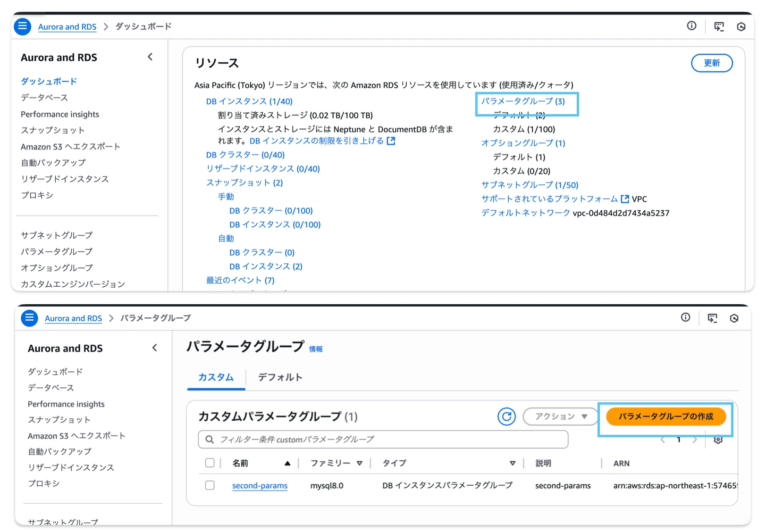
Task: Click the refresh icon beside アクション
Action: (506, 416)
